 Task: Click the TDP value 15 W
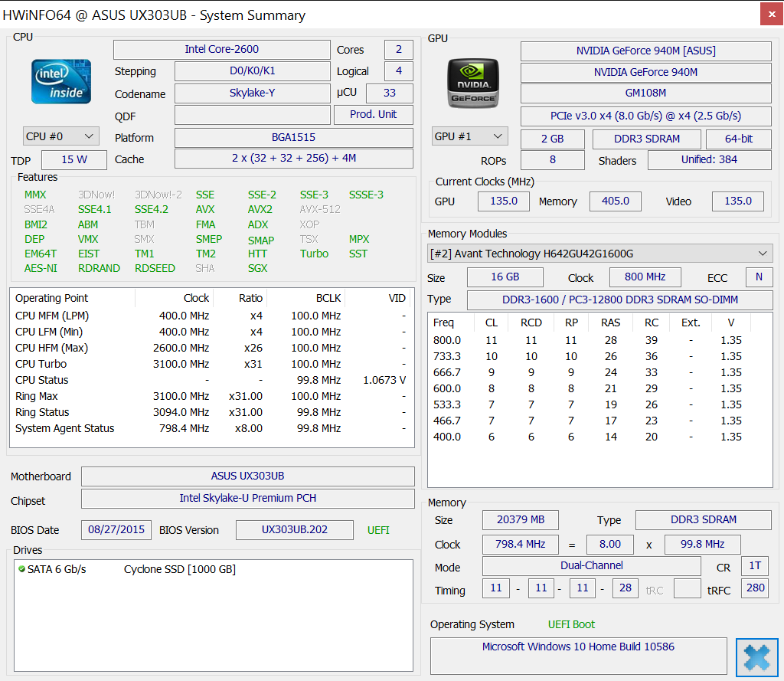coord(74,159)
